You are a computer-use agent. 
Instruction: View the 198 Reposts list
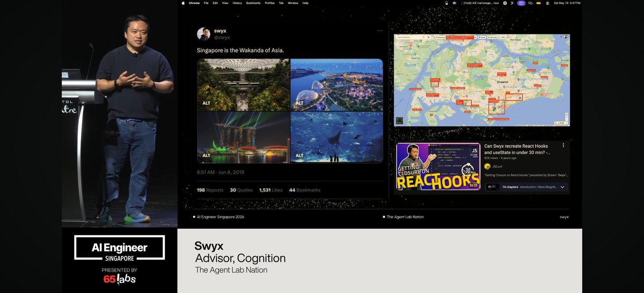pyautogui.click(x=210, y=190)
